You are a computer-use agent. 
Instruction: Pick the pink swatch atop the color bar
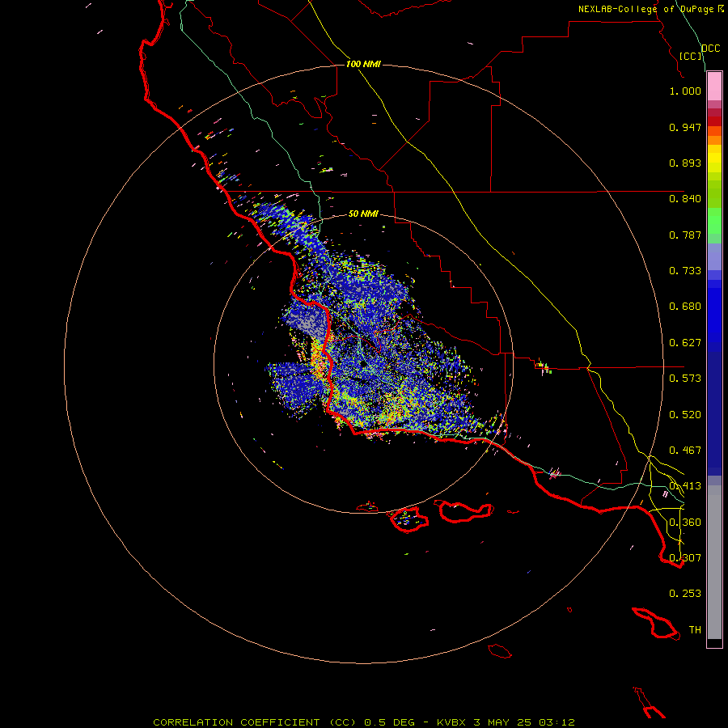pos(714,87)
